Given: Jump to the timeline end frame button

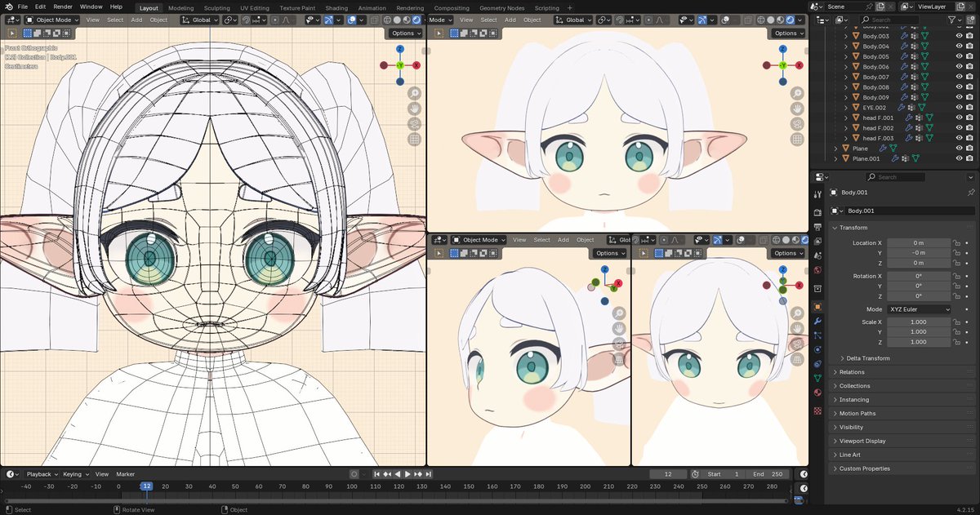Looking at the screenshot, I should pos(428,474).
